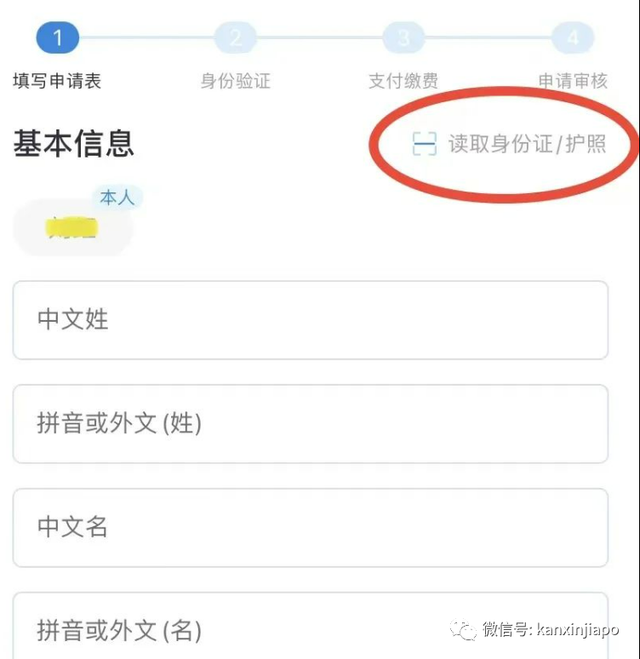640x659 pixels.
Task: Click the 基本信息 section heading
Action: click(x=74, y=144)
